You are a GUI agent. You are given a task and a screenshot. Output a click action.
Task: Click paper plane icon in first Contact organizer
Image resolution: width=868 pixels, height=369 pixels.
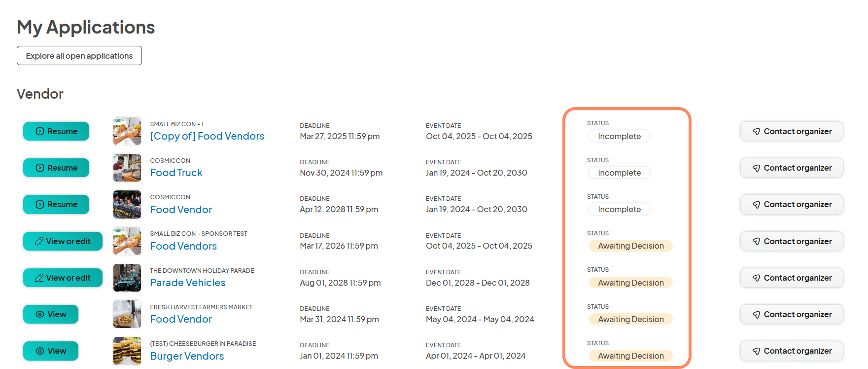coord(756,131)
